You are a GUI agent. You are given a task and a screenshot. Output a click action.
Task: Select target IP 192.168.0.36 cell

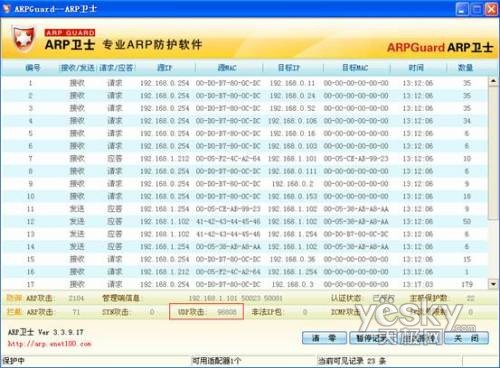click(292, 259)
